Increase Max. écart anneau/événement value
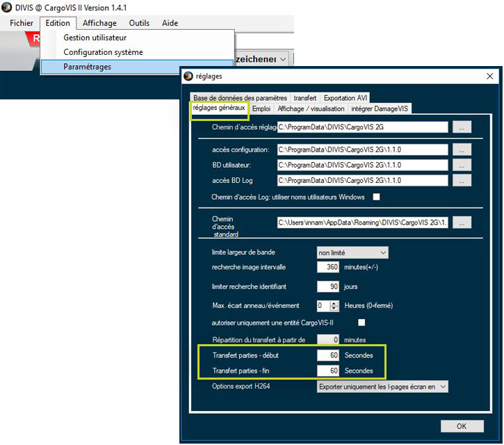The image size is (504, 445). coord(334,303)
